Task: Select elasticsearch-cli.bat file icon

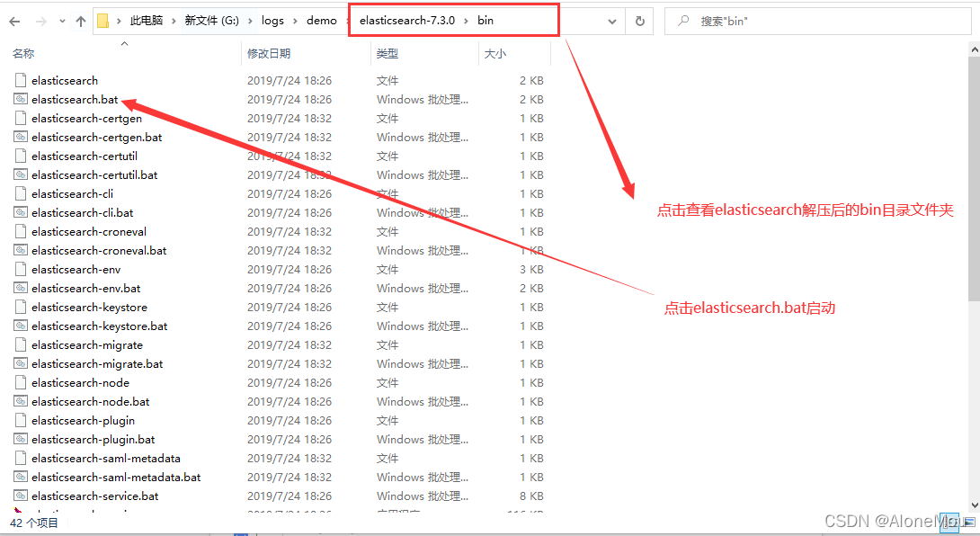Action: (21, 212)
